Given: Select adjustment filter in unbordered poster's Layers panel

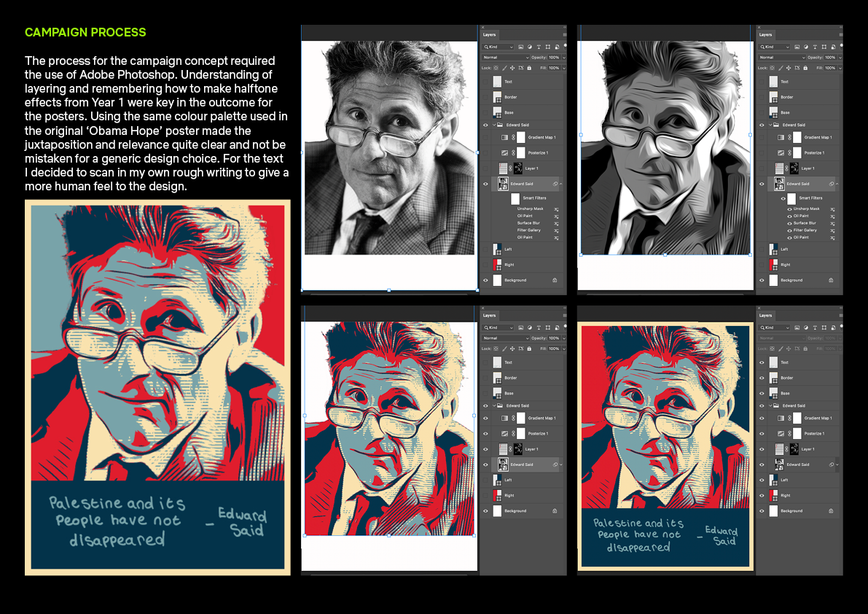Looking at the screenshot, I should click(530, 327).
